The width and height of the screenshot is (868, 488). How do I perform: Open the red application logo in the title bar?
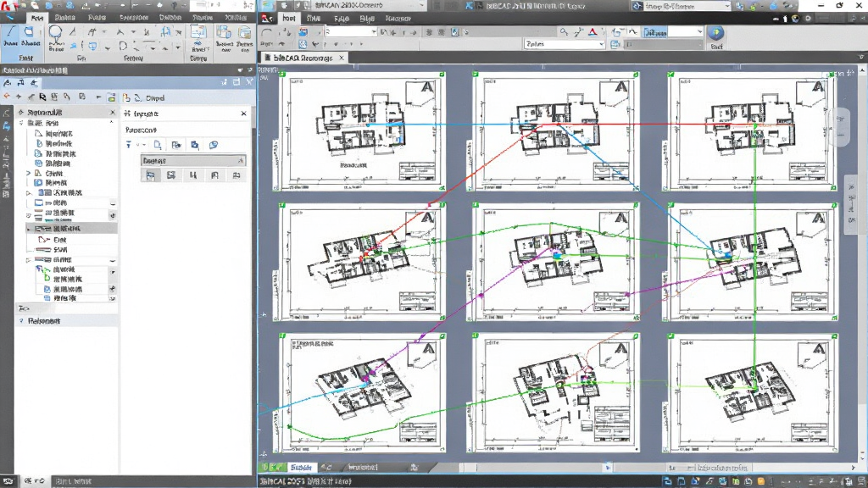pos(7,5)
